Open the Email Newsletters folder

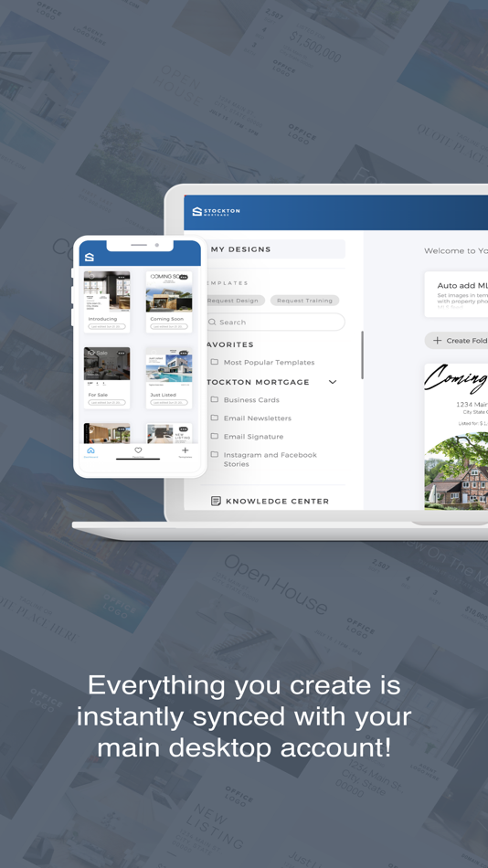pos(251,418)
